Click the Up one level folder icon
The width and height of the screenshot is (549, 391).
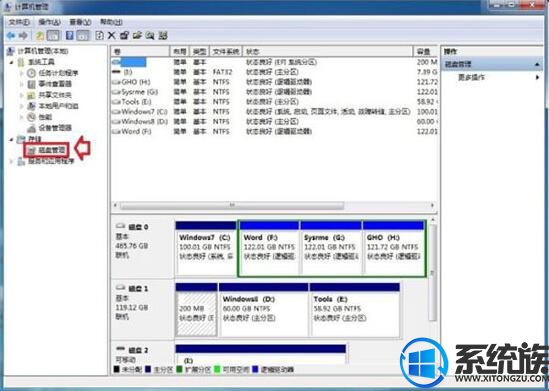(x=40, y=35)
